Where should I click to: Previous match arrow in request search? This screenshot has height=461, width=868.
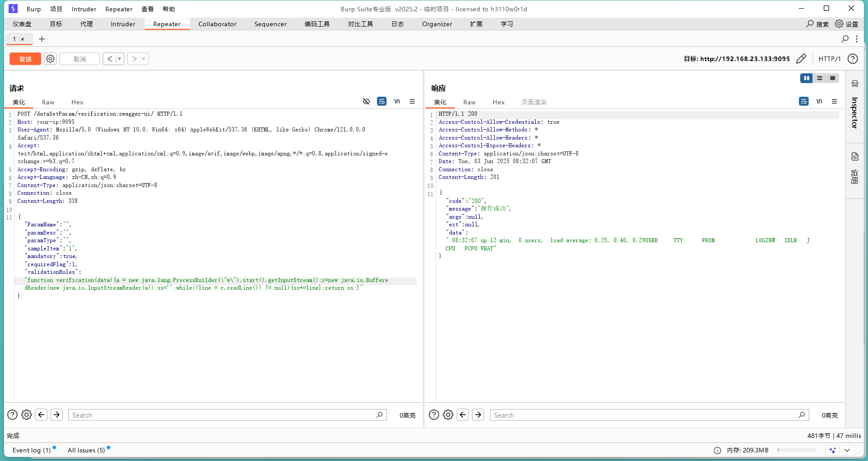pyautogui.click(x=42, y=414)
